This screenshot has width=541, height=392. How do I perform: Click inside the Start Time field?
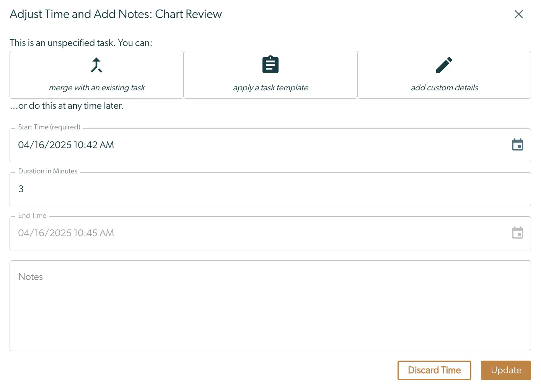(x=230, y=145)
